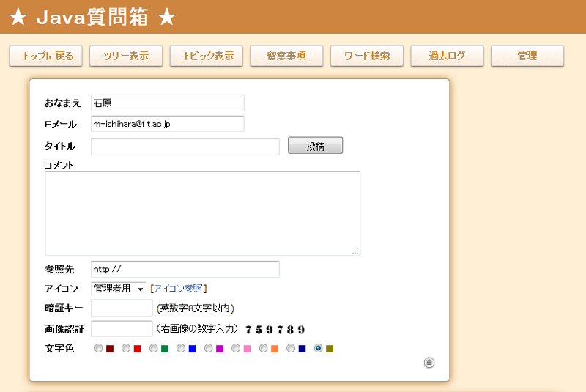
Task: Select the navy text color radio
Action: pyautogui.click(x=291, y=348)
